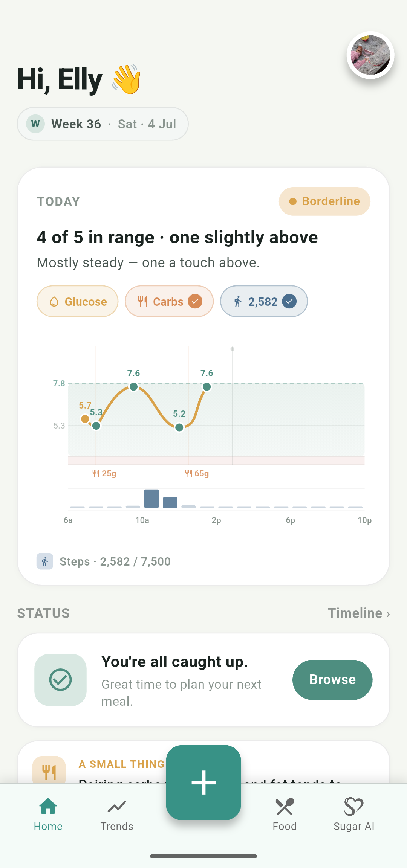Open the Timeline link
Image resolution: width=407 pixels, height=868 pixels.
(359, 613)
